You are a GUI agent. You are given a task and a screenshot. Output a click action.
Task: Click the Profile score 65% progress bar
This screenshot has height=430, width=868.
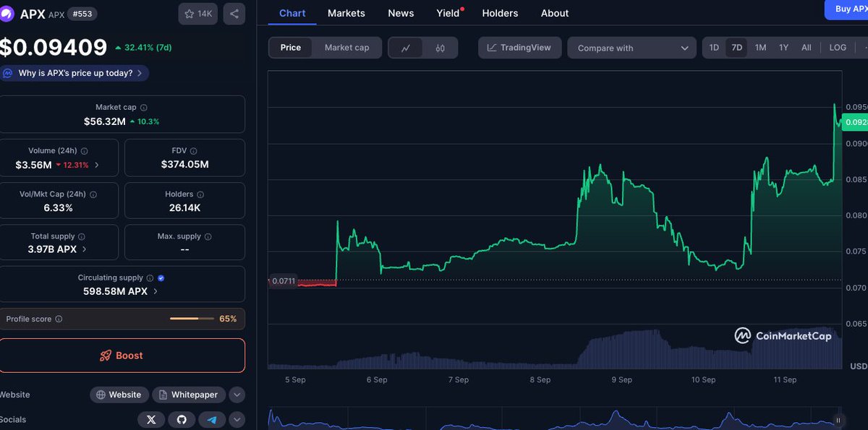(x=192, y=319)
